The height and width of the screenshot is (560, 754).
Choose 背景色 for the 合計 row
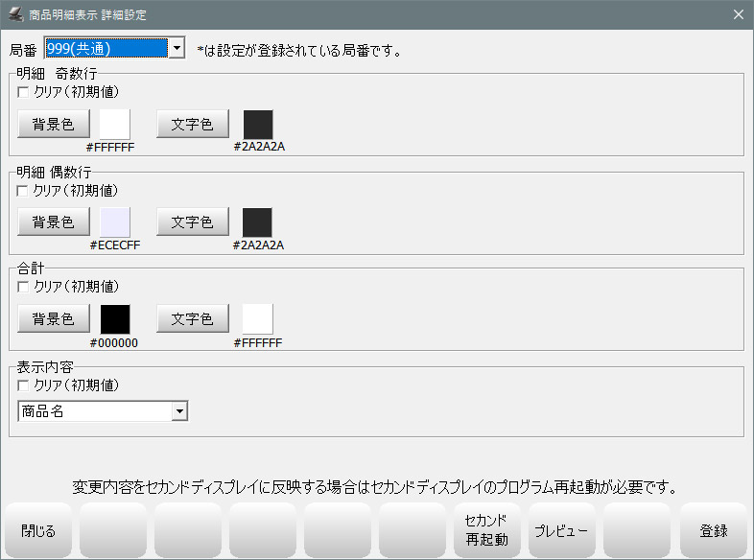click(x=54, y=319)
